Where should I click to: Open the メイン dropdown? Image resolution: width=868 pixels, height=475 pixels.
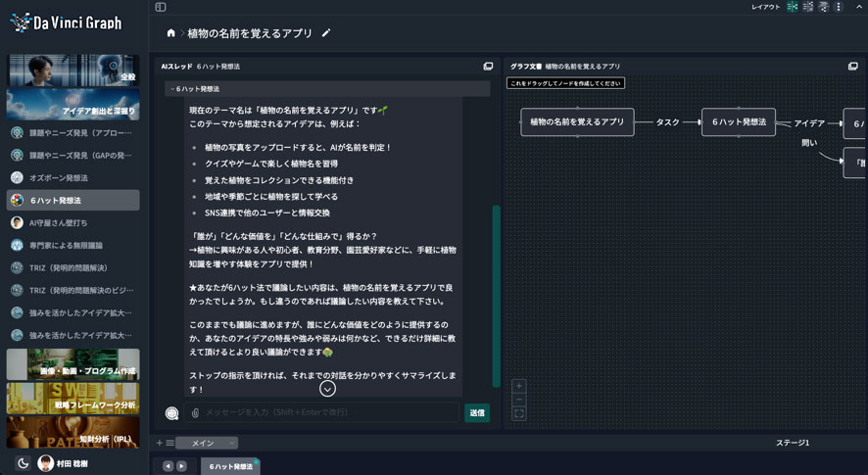pyautogui.click(x=207, y=443)
